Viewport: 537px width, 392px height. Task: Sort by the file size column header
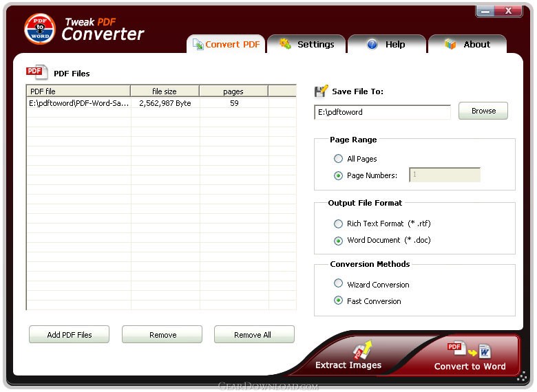point(165,91)
